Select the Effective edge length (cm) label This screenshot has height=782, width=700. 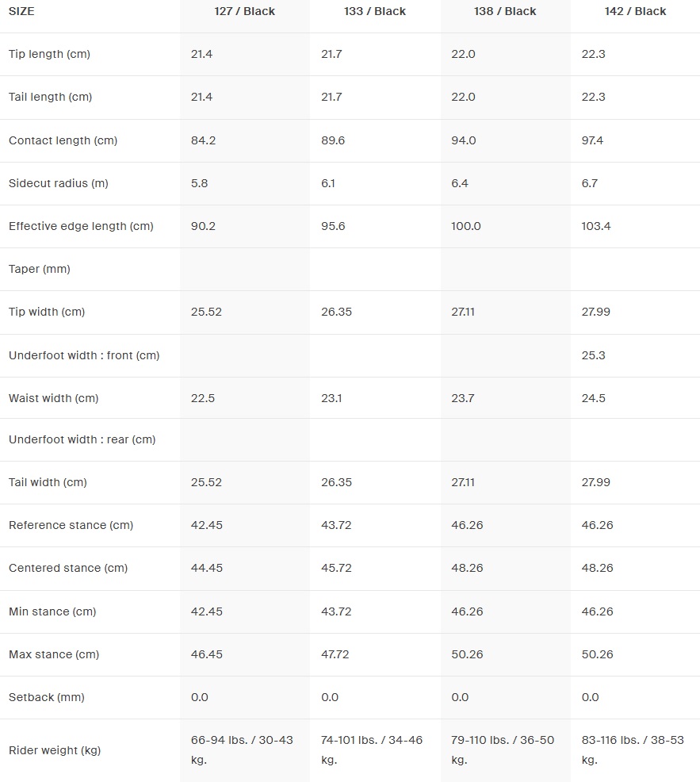pos(81,226)
